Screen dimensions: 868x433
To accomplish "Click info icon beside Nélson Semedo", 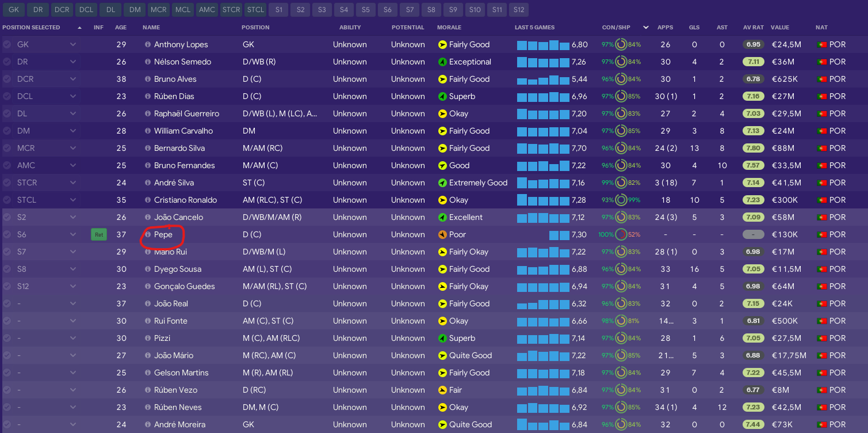I will click(148, 62).
